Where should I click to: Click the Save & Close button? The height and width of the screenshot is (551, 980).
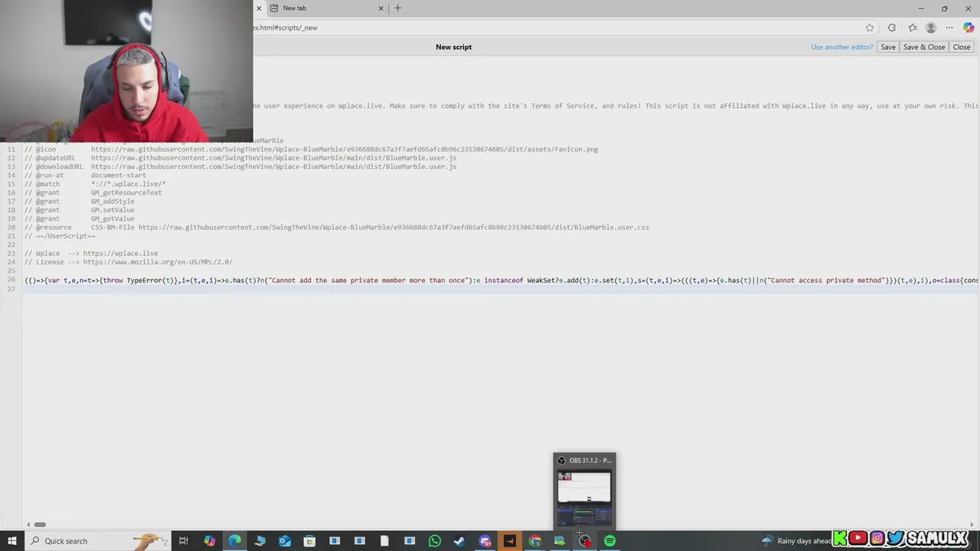tap(923, 47)
